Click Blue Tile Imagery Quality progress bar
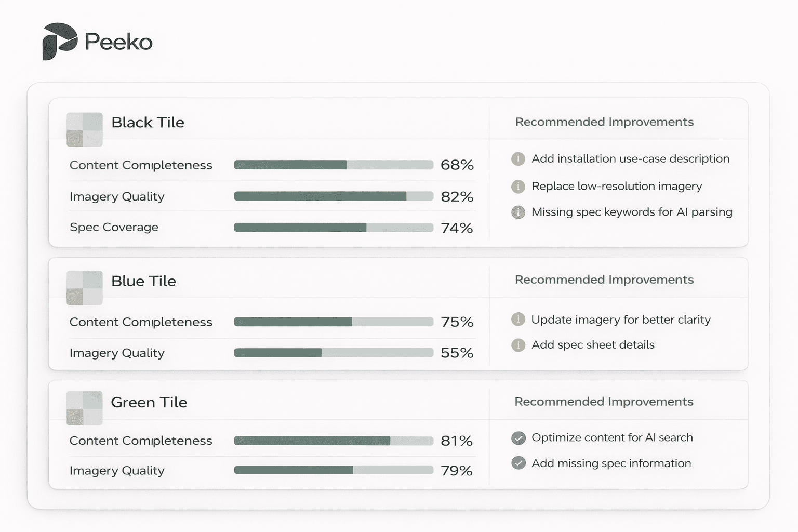The height and width of the screenshot is (532, 798). tap(333, 353)
